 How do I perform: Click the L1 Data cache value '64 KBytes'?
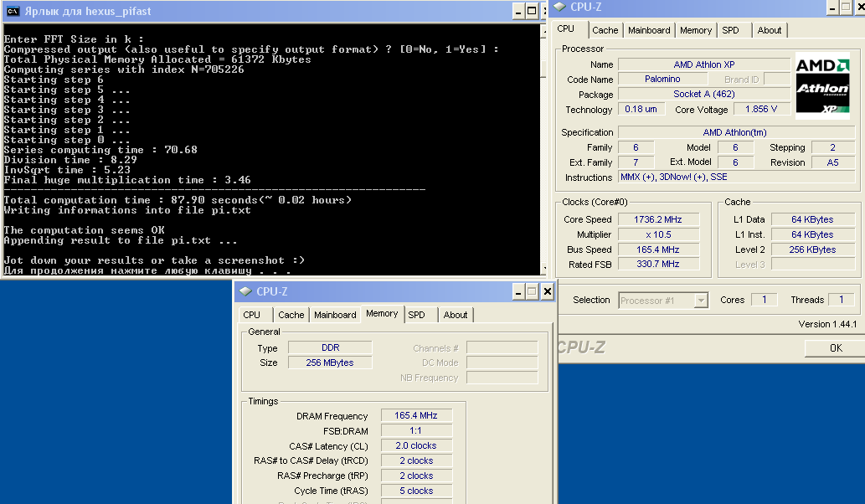pyautogui.click(x=812, y=219)
